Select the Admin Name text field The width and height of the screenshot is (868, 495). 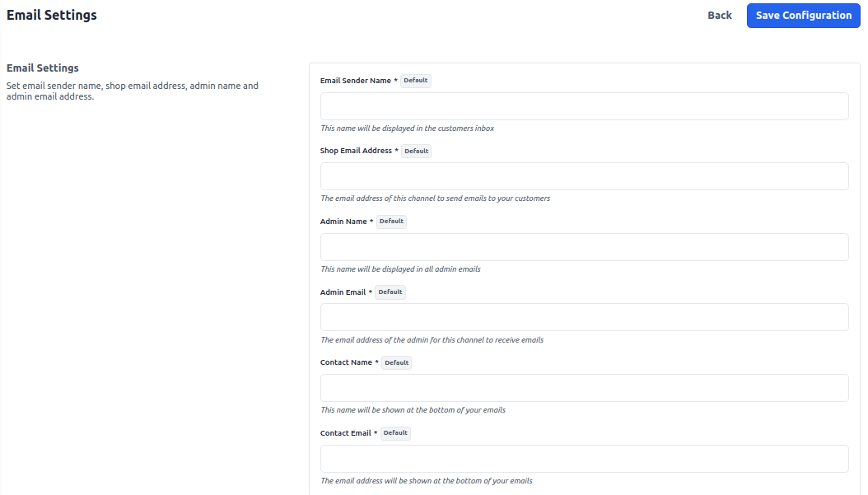[583, 246]
